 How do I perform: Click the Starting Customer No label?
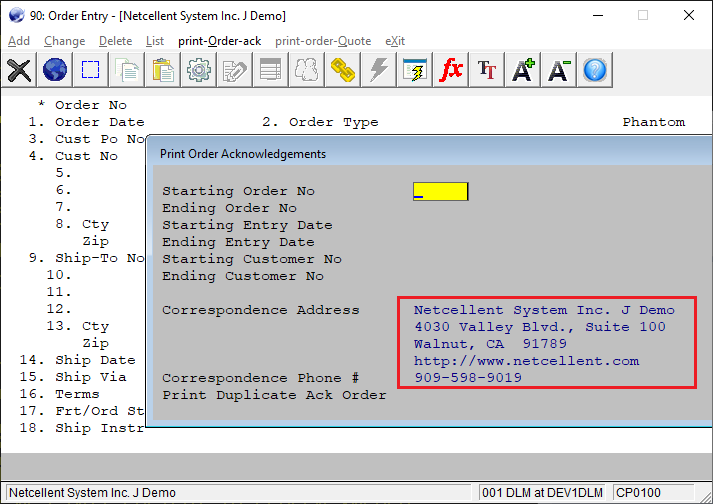pos(252,259)
